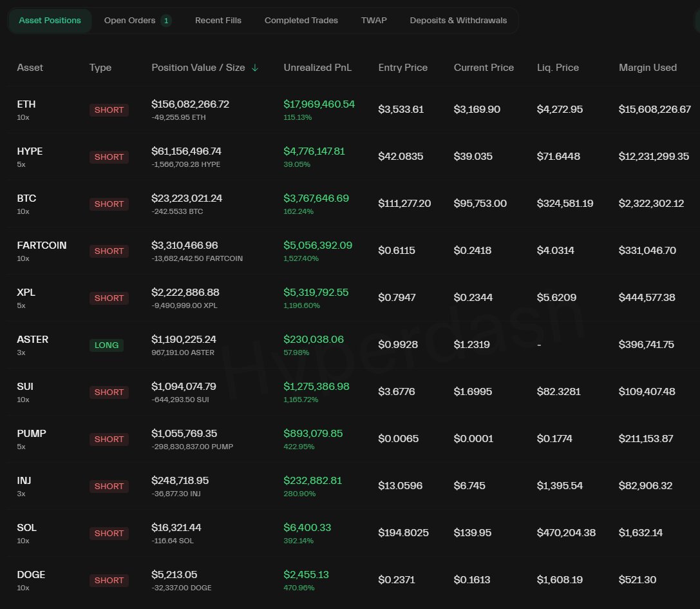Sort positions by Margin Used
The image size is (700, 609).
pos(648,67)
